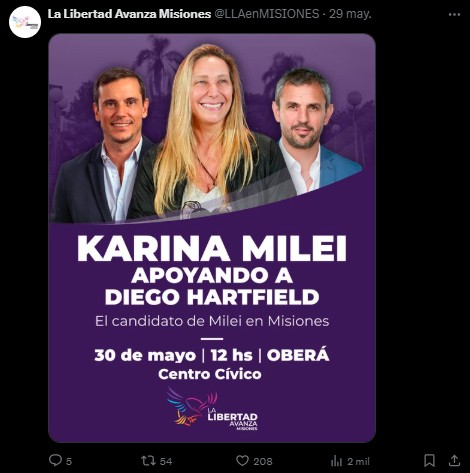Click the La Libertad Avanza Misiones account name
Viewport: 470px width, 473px height.
[x=129, y=14]
